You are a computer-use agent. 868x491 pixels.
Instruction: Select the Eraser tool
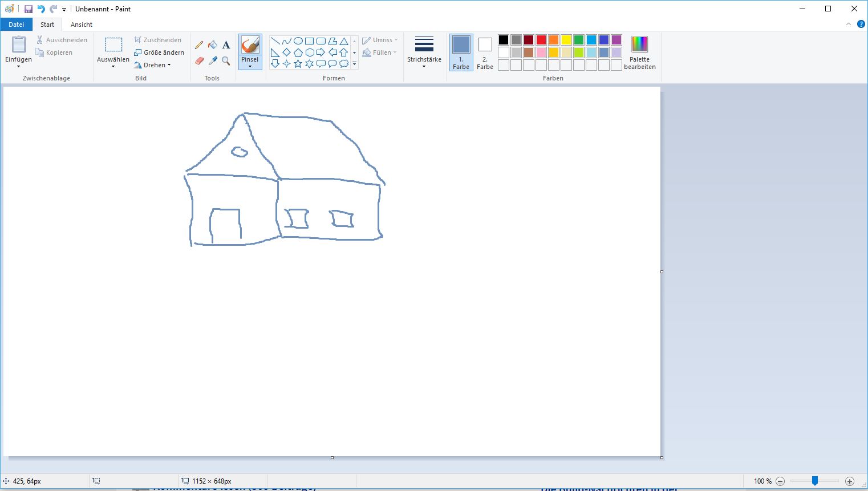click(199, 60)
